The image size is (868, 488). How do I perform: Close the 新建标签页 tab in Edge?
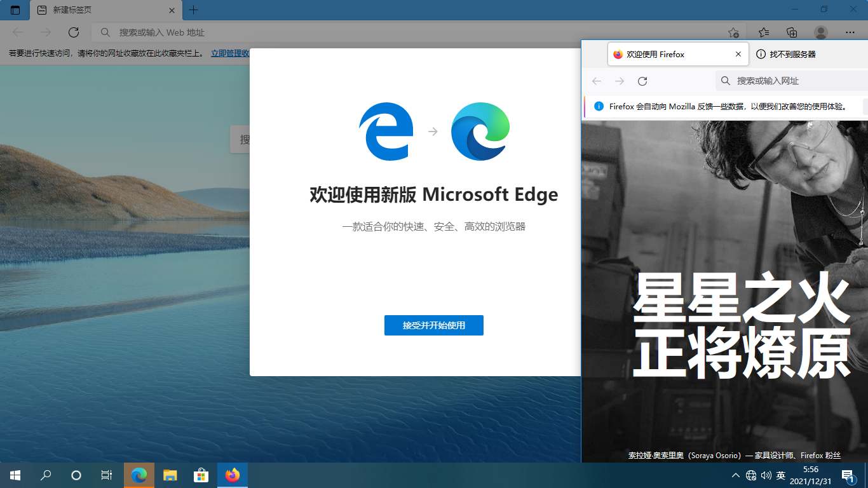pos(172,10)
